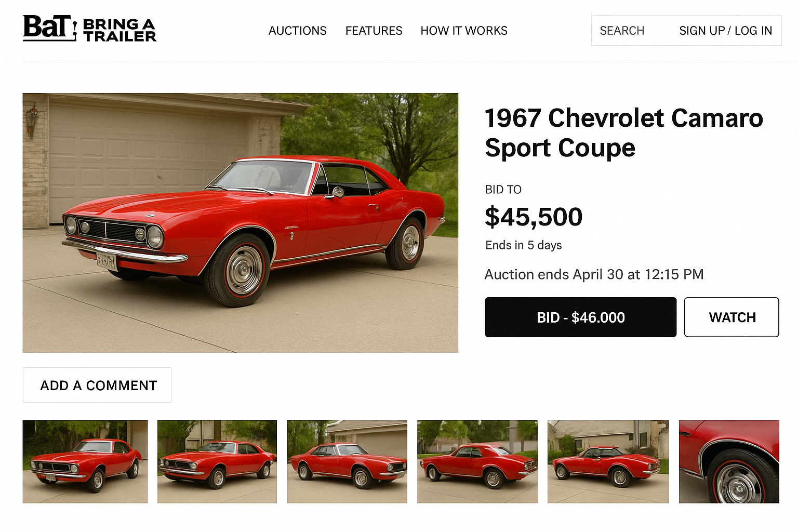Screen dimensions: 798x532
Task: View the side profile thumbnail
Action: click(347, 461)
